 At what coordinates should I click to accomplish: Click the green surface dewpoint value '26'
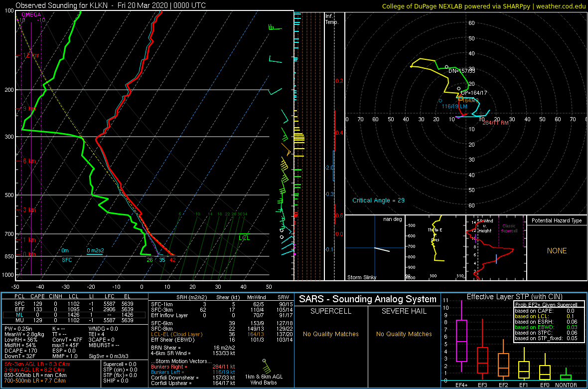coord(149,260)
